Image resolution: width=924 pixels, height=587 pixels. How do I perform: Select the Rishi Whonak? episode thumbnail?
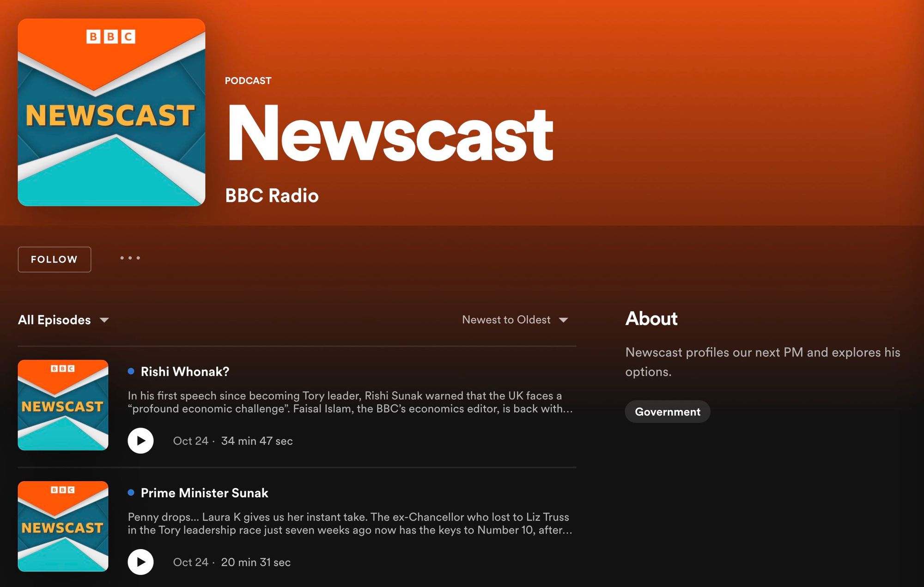coord(64,404)
